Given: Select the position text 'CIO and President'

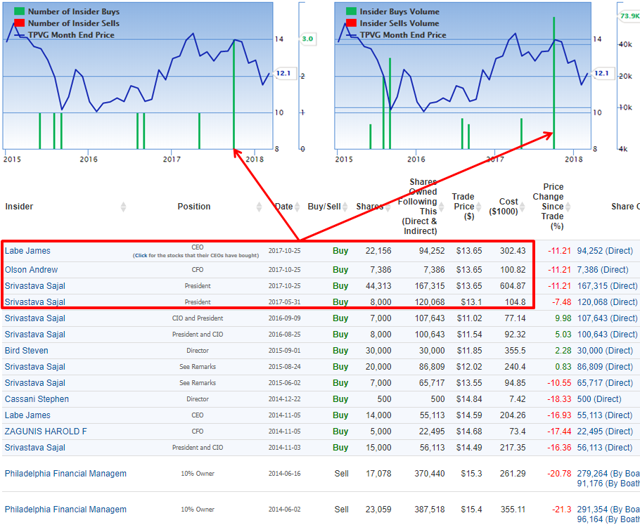Looking at the screenshot, I should pyautogui.click(x=198, y=318).
